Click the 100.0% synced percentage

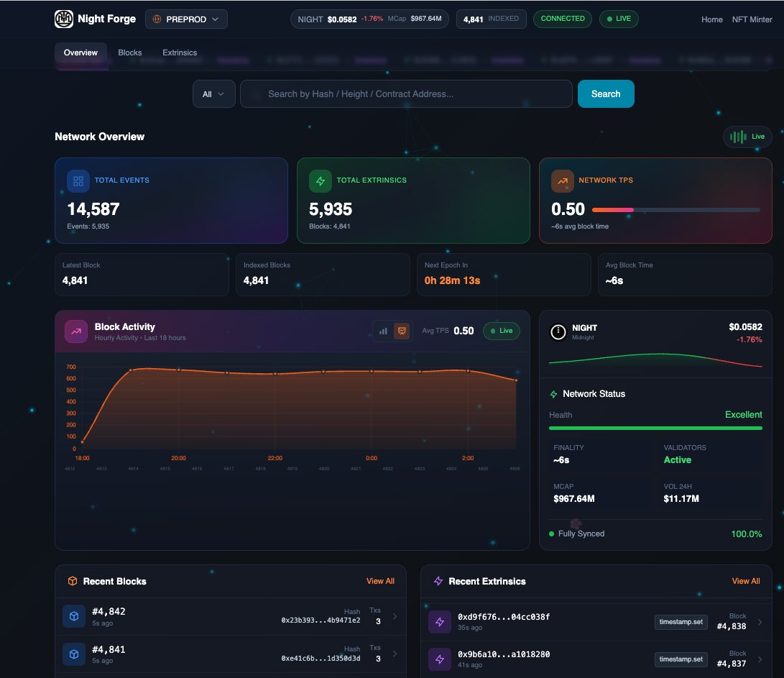pos(747,534)
